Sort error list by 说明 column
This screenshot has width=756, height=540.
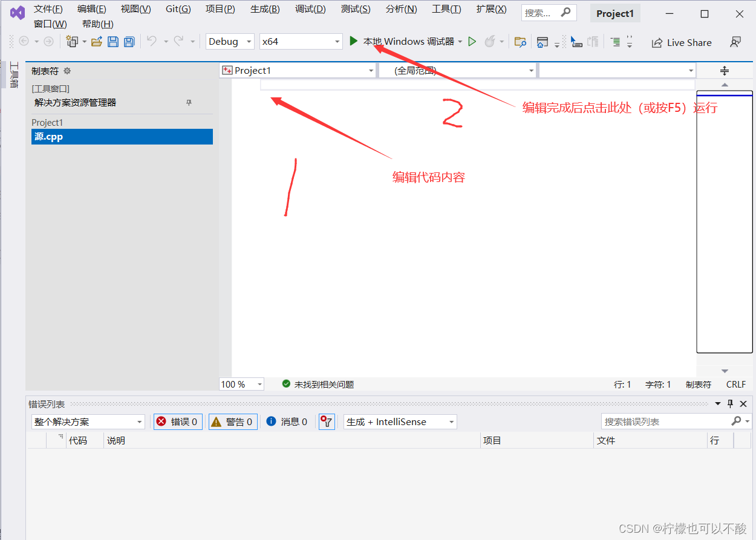(x=293, y=440)
